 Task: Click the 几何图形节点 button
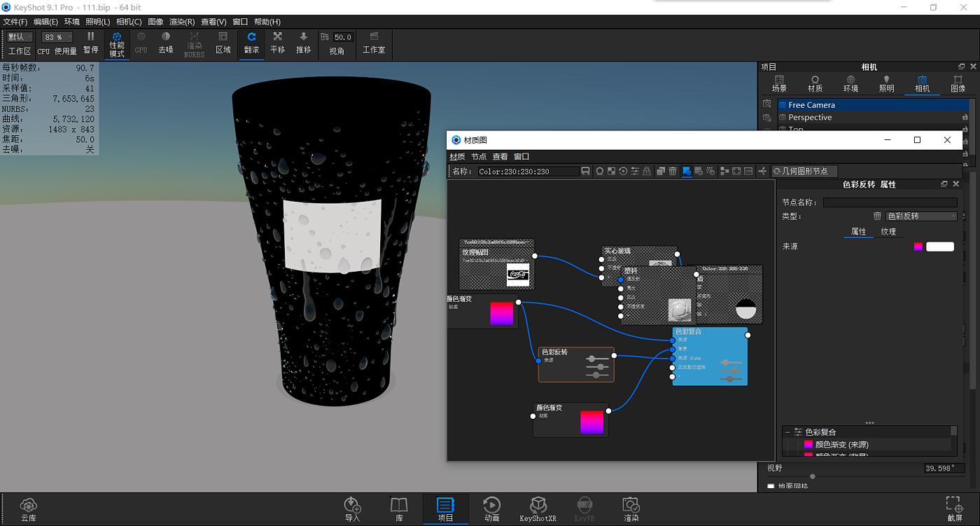pyautogui.click(x=804, y=171)
